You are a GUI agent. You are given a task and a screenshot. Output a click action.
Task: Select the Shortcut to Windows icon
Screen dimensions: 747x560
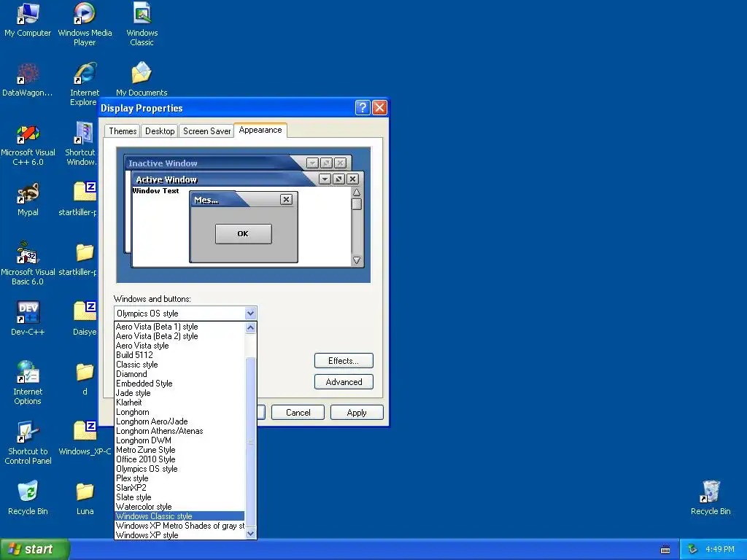tap(81, 145)
